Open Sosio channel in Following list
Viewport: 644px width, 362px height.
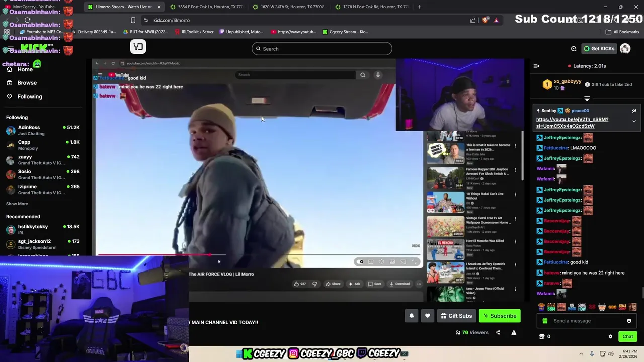[x=43, y=174]
